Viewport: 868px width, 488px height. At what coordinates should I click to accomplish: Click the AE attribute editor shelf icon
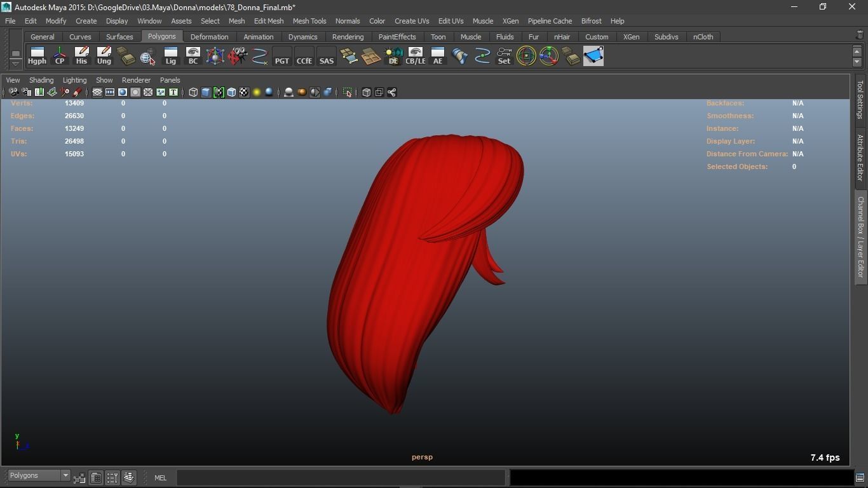click(437, 56)
